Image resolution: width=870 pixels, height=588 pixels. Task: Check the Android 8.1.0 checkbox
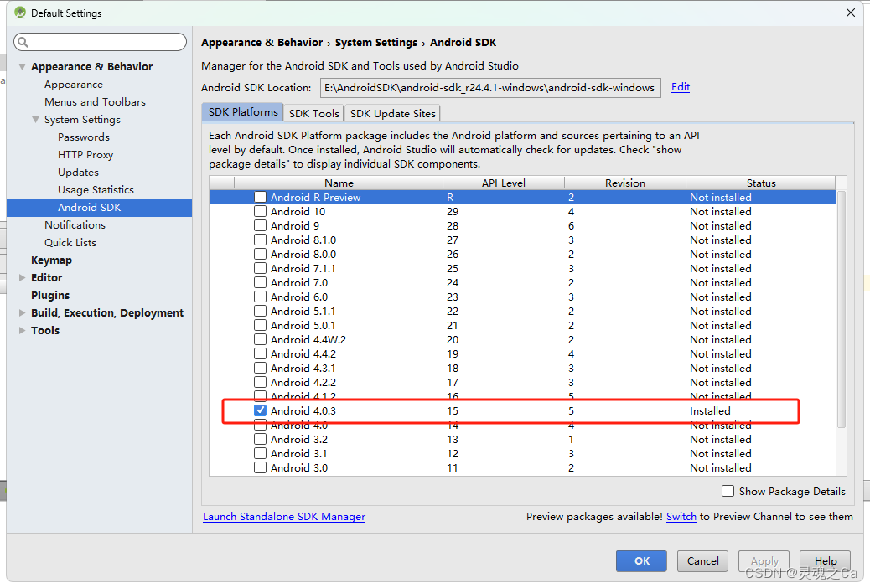tap(260, 240)
